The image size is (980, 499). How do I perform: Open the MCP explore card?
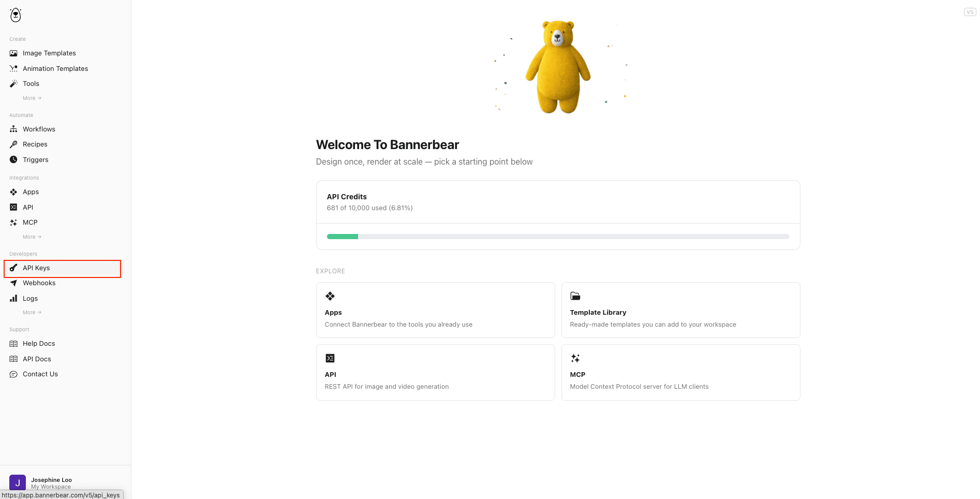[x=680, y=372]
